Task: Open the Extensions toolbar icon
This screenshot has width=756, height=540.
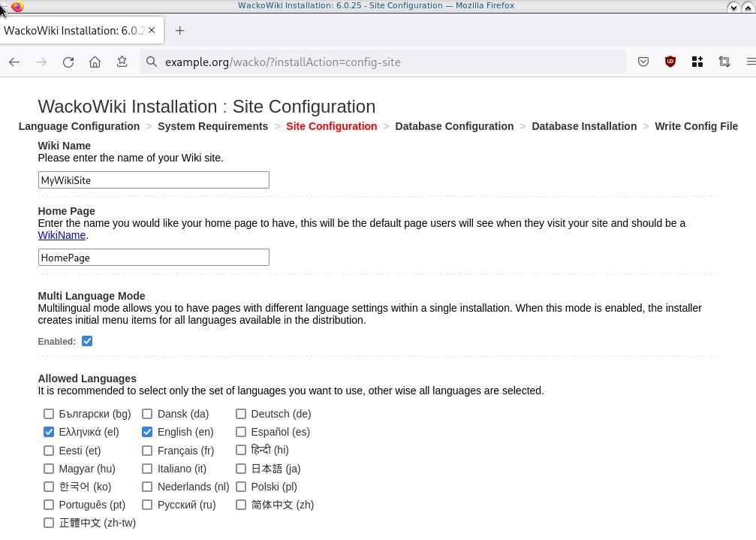Action: 697,62
